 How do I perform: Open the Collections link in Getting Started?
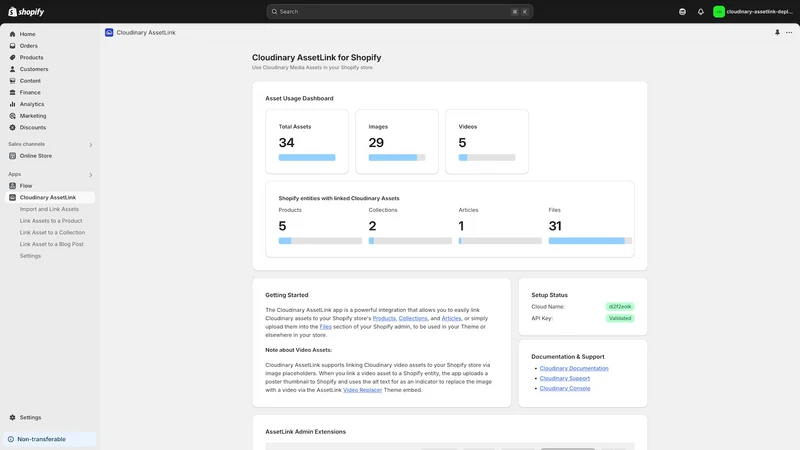413,318
